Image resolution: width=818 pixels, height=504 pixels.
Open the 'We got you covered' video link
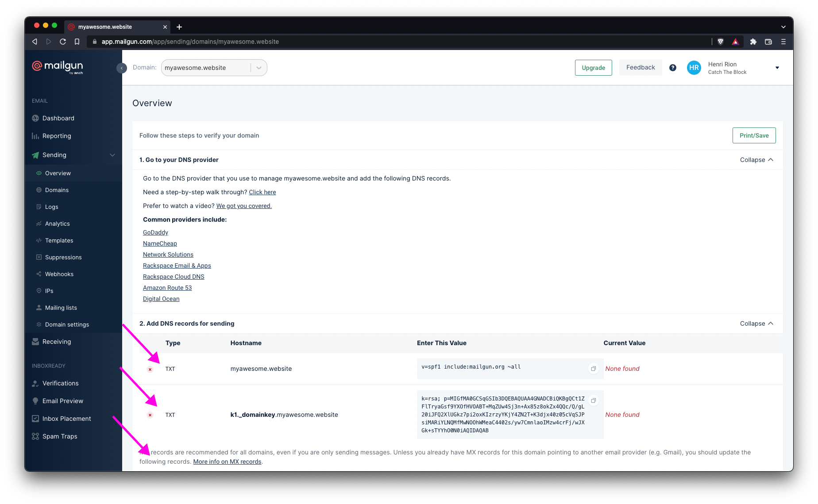(x=244, y=206)
